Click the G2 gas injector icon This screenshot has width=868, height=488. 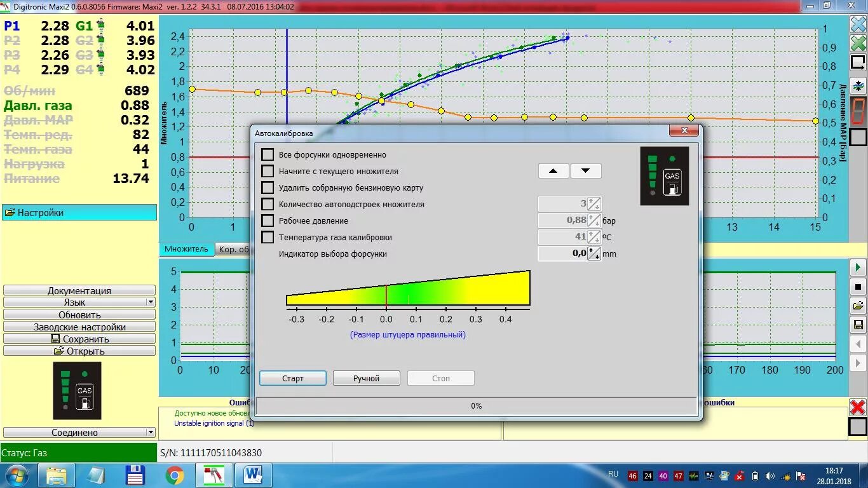pos(100,41)
